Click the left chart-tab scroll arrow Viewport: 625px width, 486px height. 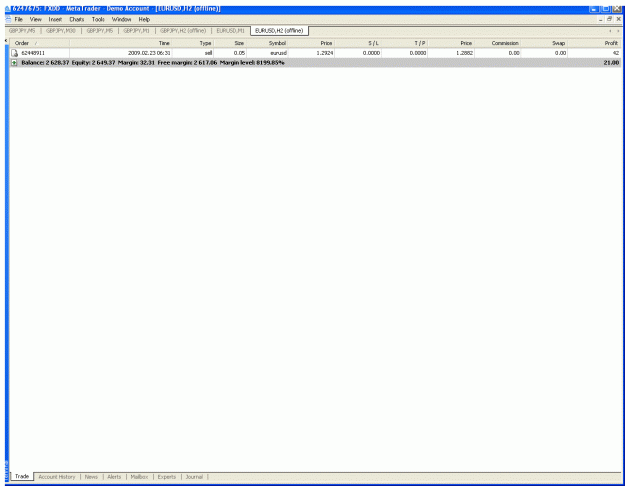coord(610,31)
